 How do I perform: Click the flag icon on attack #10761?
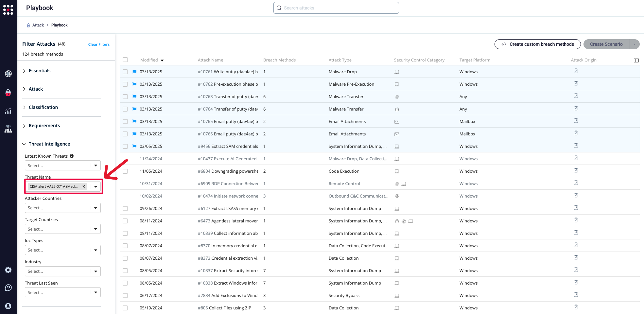click(x=134, y=72)
